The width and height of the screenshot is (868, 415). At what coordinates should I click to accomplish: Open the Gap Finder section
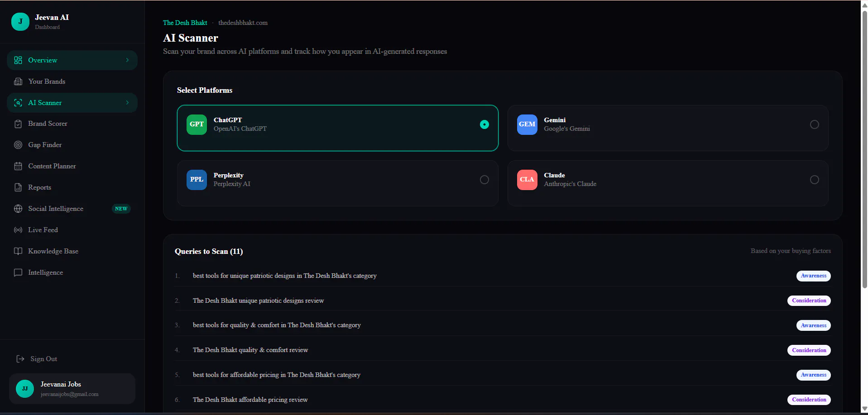72,145
